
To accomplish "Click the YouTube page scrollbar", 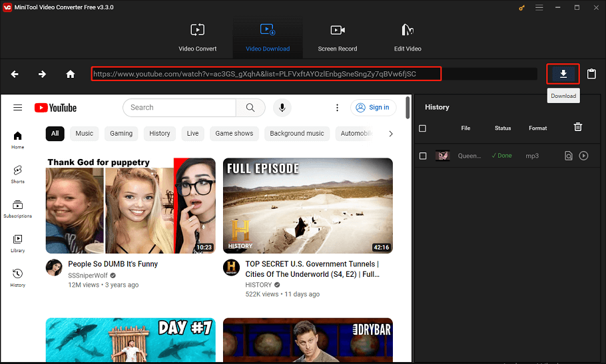I will [x=408, y=108].
